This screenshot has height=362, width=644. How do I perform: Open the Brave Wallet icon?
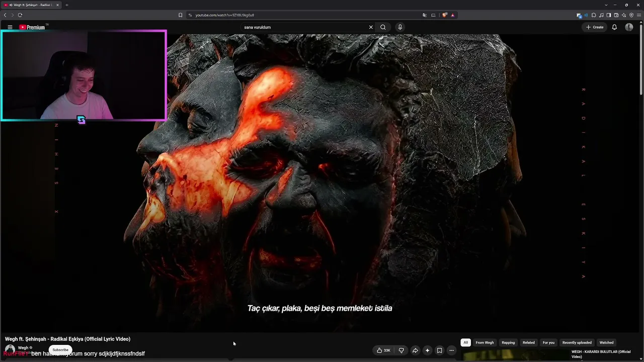(x=616, y=15)
